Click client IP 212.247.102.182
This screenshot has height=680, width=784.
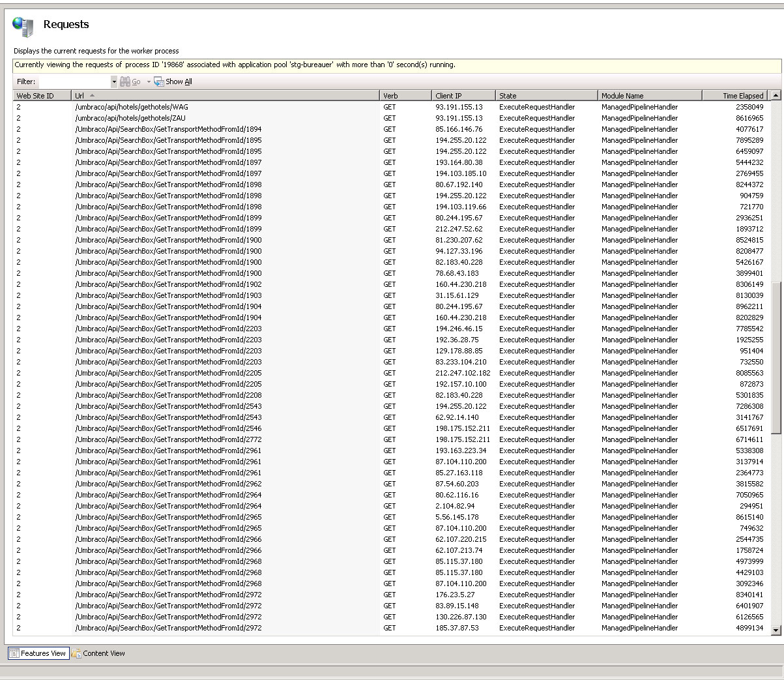pos(463,373)
